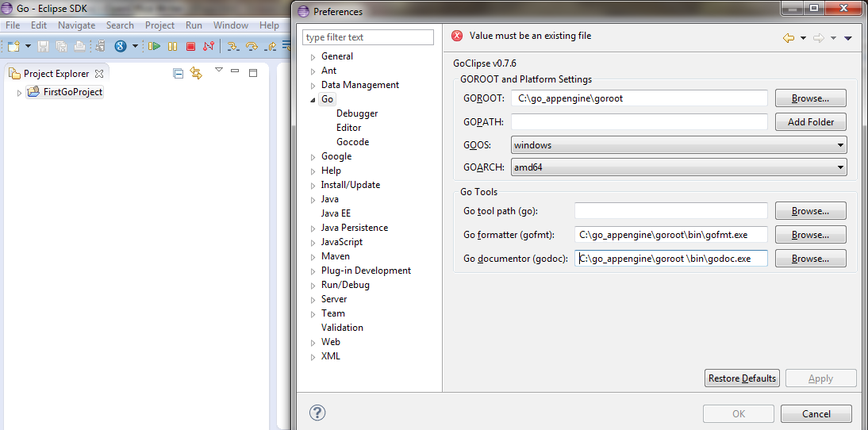Select the Validation preferences page
This screenshot has width=868, height=430.
point(342,328)
